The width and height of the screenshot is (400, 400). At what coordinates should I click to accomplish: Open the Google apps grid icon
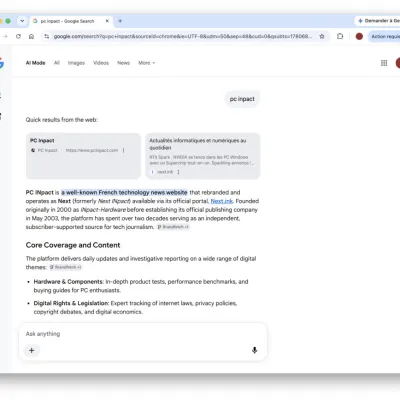pos(384,63)
